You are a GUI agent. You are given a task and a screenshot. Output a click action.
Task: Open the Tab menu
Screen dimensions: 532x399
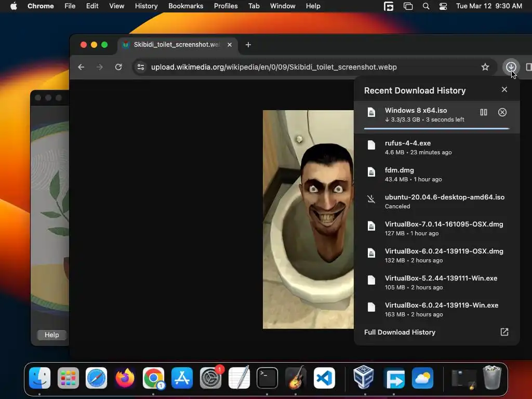[254, 6]
